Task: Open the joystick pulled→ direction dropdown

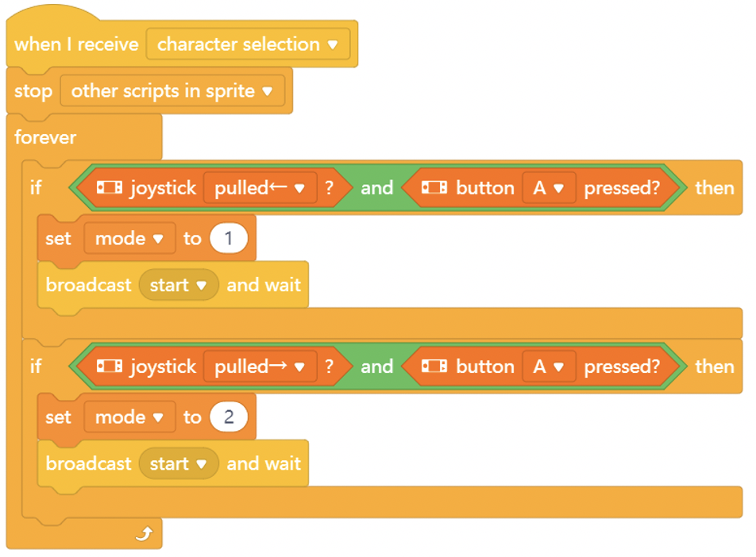Action: [260, 367]
